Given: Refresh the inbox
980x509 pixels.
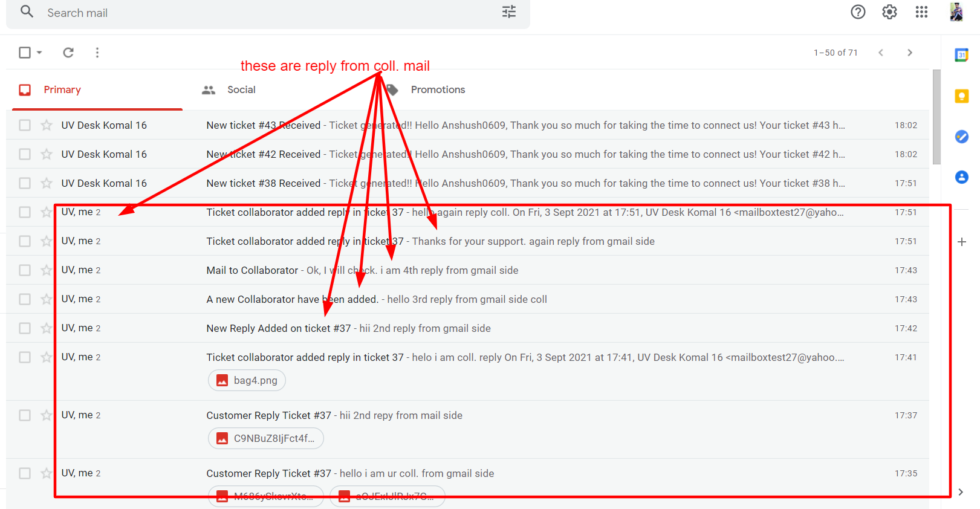Looking at the screenshot, I should (x=68, y=53).
